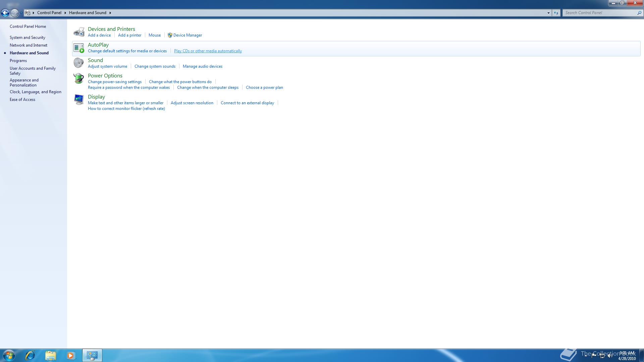Screen dimensions: 644x362
Task: Click the Devices and Printers icon
Action: pyautogui.click(x=79, y=32)
